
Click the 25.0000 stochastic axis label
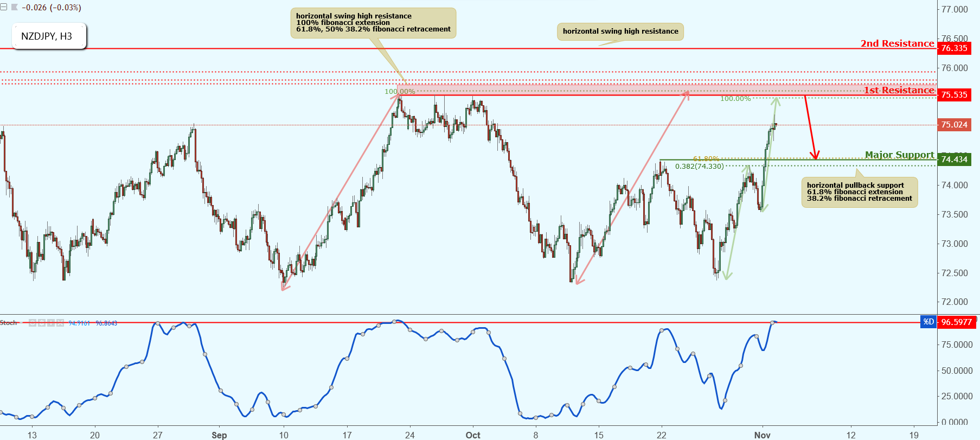coord(957,396)
